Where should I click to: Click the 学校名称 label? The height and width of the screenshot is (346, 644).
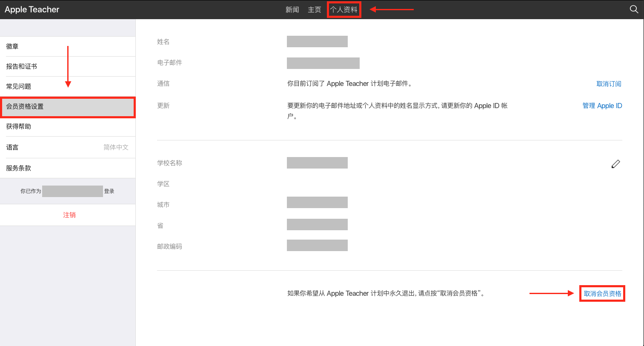point(170,163)
